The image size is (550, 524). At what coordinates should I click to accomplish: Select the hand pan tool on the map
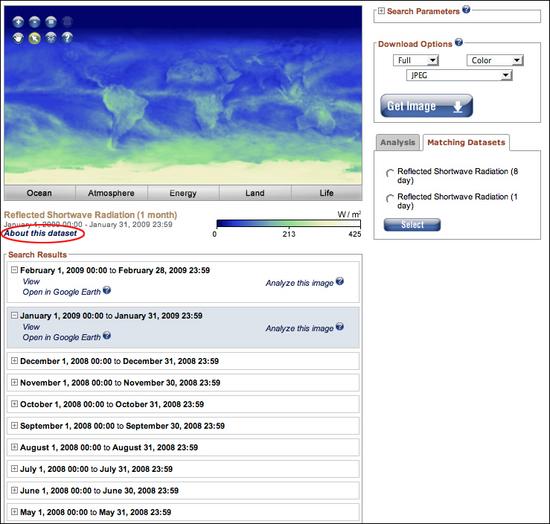pyautogui.click(x=18, y=38)
